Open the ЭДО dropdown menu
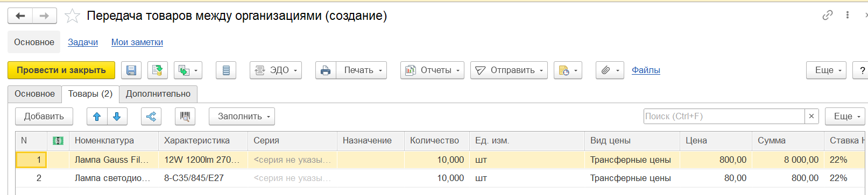The width and height of the screenshot is (868, 195). 276,70
